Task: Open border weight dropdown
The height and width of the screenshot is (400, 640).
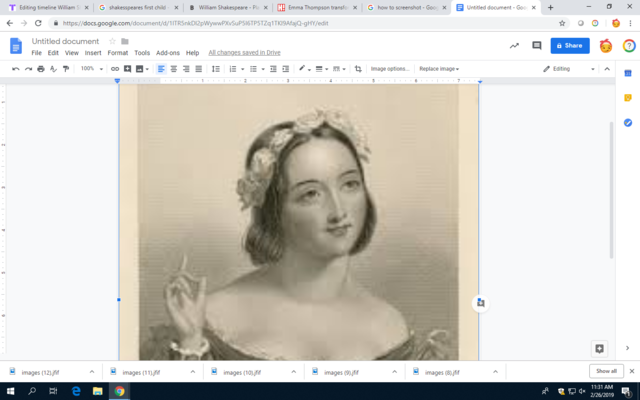Action: point(322,69)
